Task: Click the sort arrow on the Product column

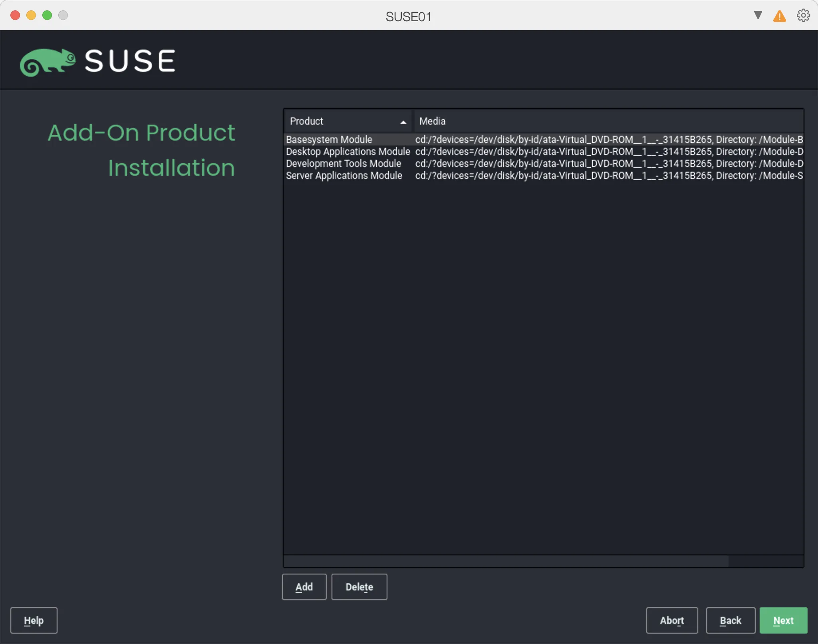Action: click(403, 121)
